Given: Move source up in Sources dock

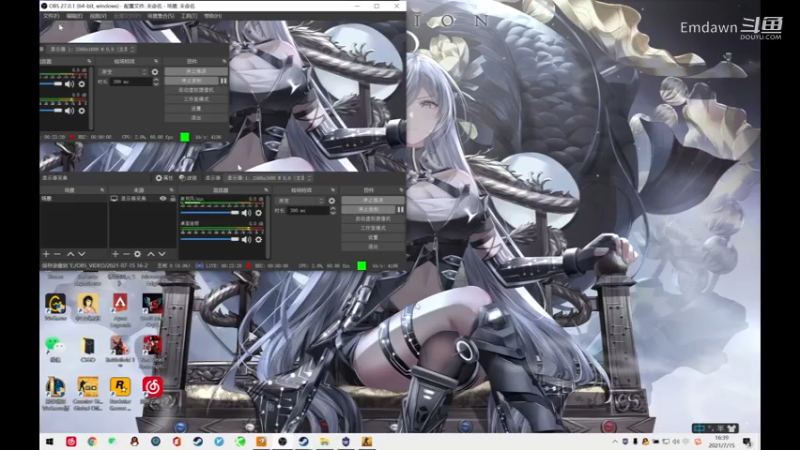Looking at the screenshot, I should (151, 254).
